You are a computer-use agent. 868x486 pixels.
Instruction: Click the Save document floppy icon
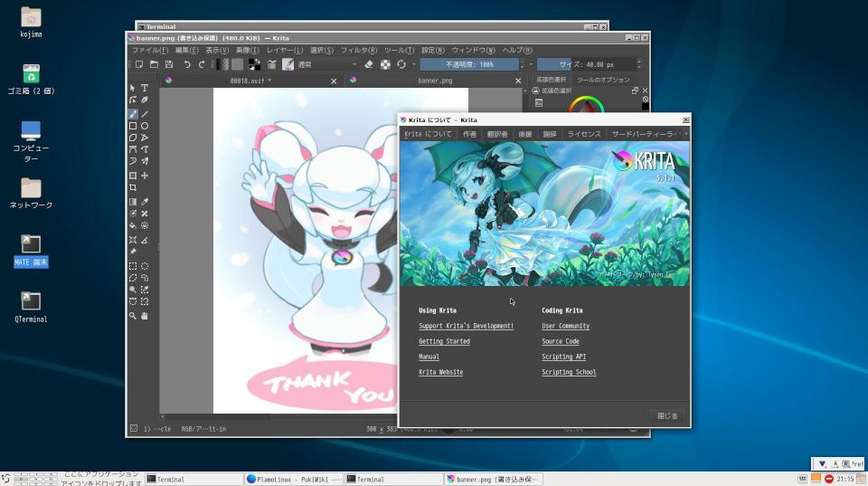click(x=168, y=64)
